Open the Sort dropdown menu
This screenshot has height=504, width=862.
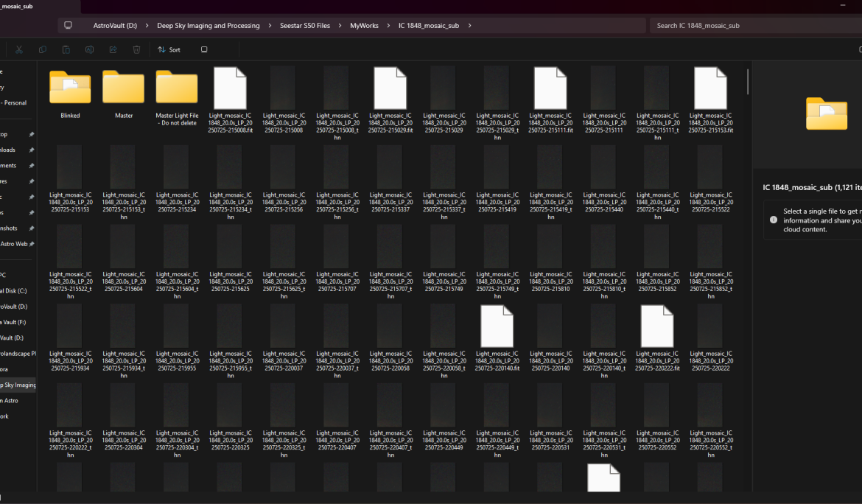point(169,49)
